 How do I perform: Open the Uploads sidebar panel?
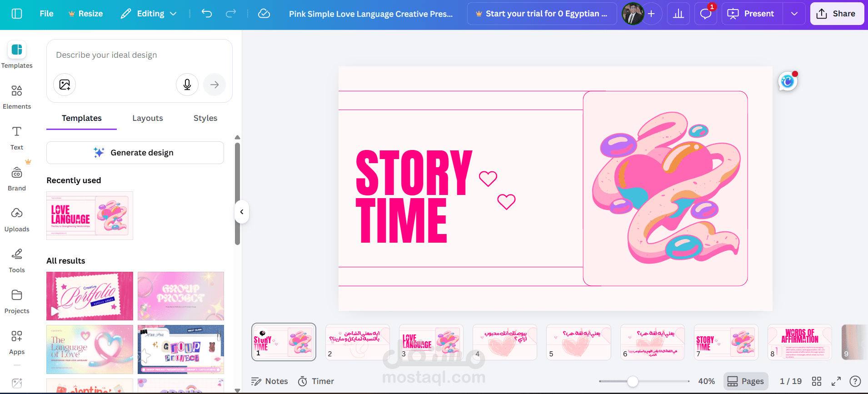click(x=17, y=219)
